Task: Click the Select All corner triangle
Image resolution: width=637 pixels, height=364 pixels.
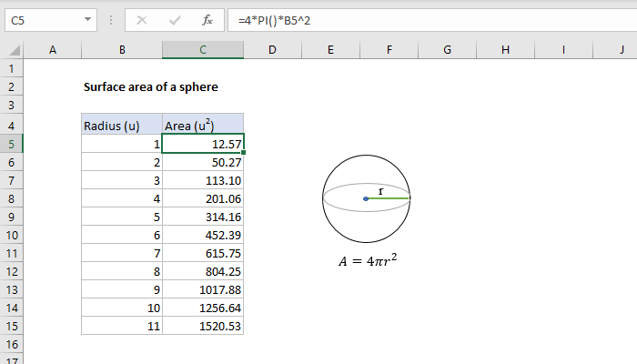Action: [11, 50]
